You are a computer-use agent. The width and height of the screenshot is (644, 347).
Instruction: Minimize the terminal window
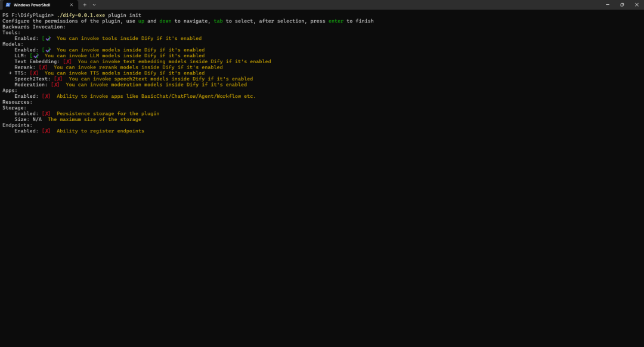point(608,5)
